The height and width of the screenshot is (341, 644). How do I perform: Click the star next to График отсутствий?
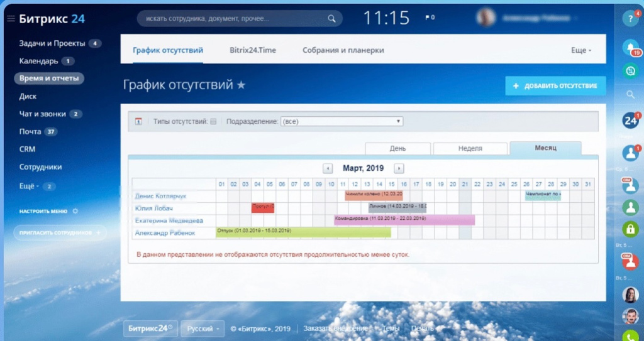pos(241,85)
